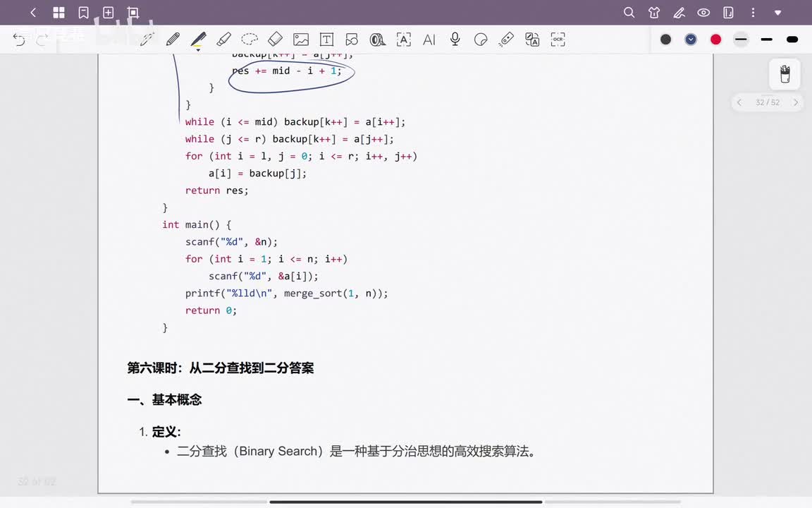This screenshot has height=508, width=812.
Task: Click the 'return res;' code line
Action: pos(216,190)
